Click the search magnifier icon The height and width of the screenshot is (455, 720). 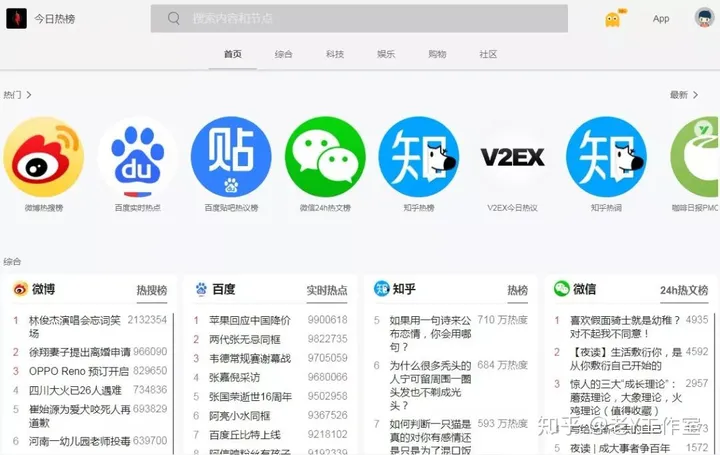tap(174, 18)
